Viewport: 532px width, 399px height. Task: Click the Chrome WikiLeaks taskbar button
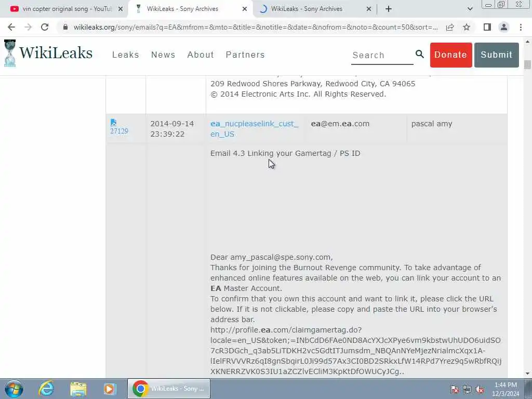(169, 389)
